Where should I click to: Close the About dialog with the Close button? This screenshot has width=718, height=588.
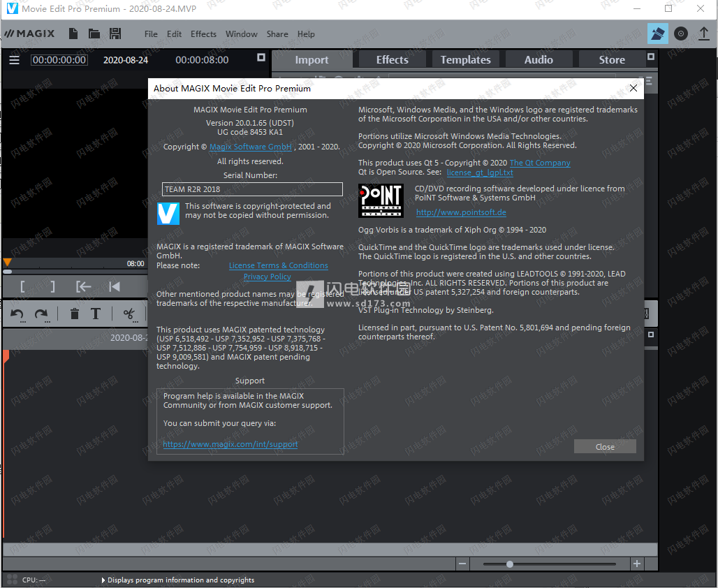(x=605, y=446)
